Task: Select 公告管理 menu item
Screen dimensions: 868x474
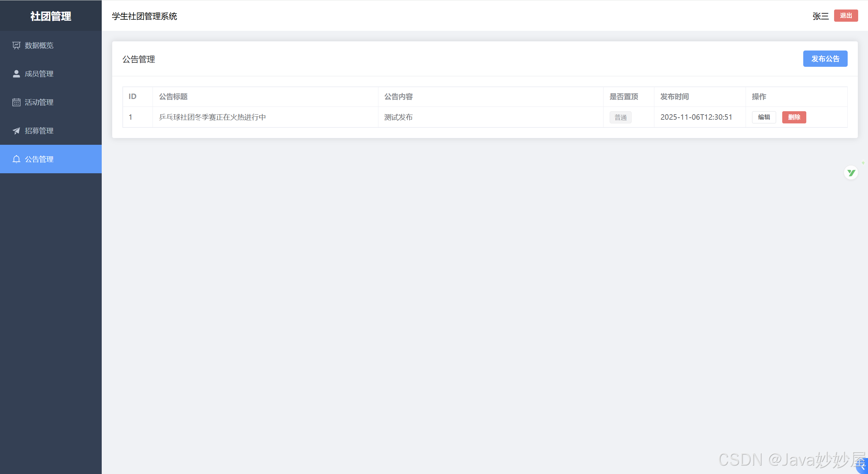Action: (x=51, y=159)
